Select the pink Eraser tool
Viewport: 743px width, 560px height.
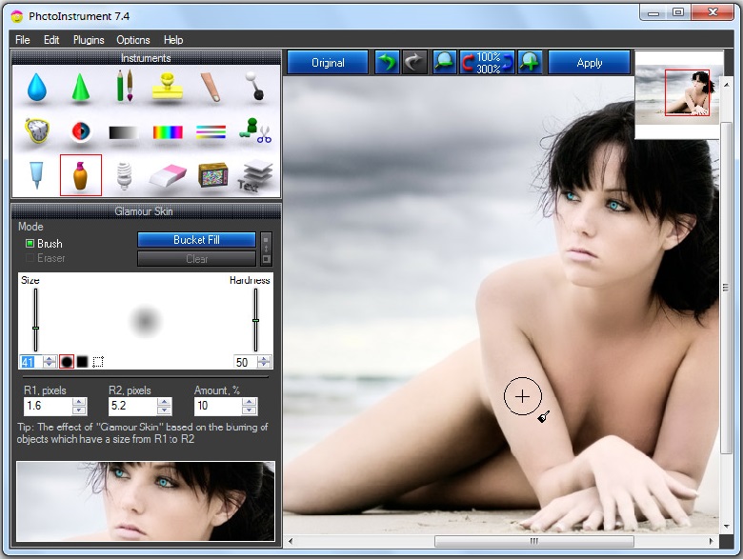169,176
